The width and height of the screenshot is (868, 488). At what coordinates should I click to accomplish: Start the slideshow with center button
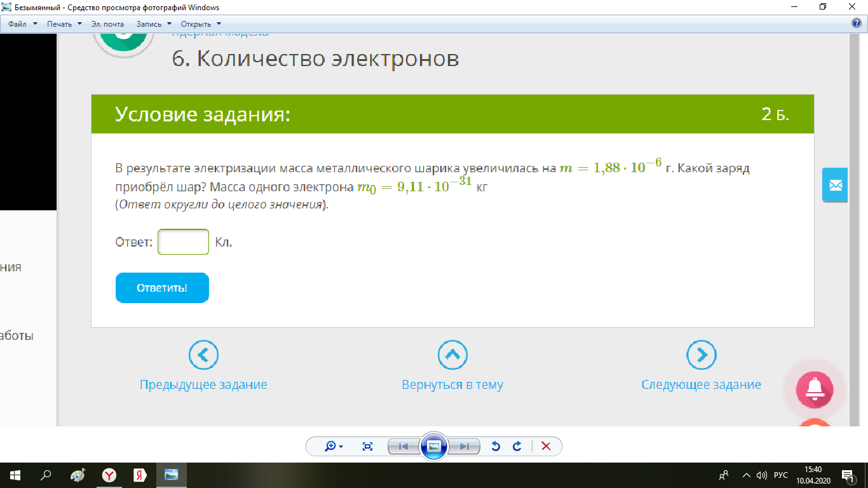(x=434, y=446)
